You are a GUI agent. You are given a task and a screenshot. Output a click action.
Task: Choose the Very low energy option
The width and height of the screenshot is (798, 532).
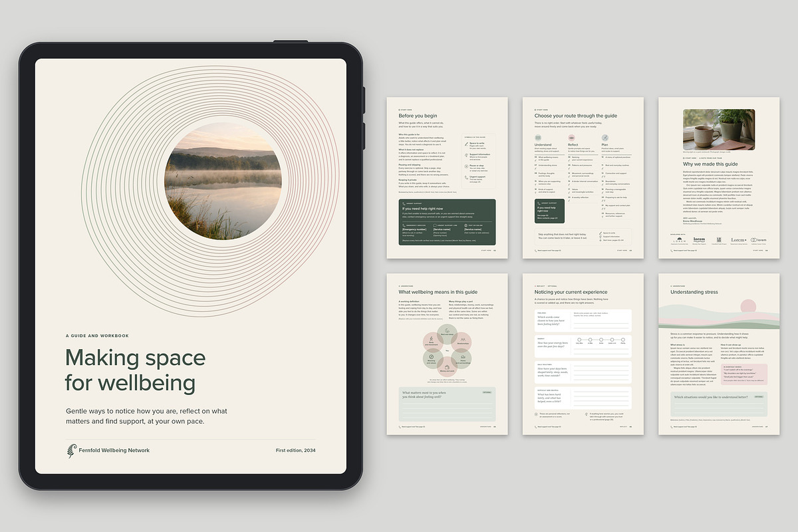click(x=579, y=340)
